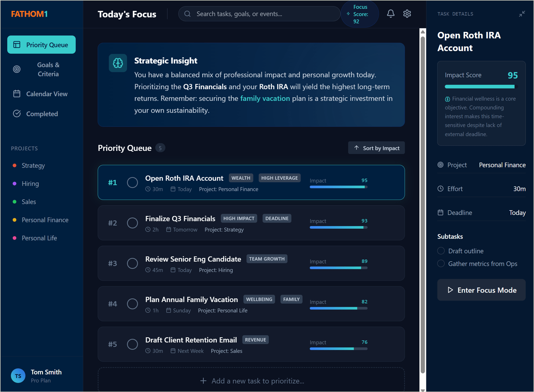Open the Completed tasks view
Image resolution: width=534 pixels, height=392 pixels.
(41, 113)
